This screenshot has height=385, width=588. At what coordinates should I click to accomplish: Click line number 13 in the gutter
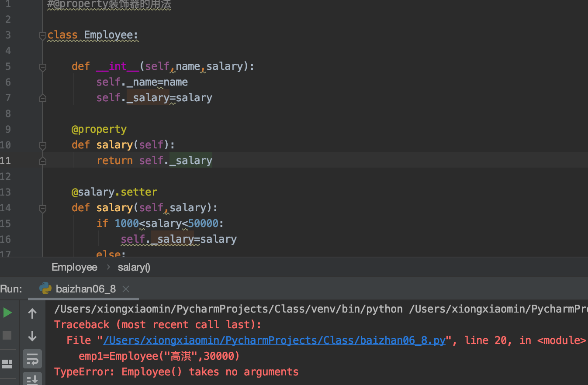5,192
